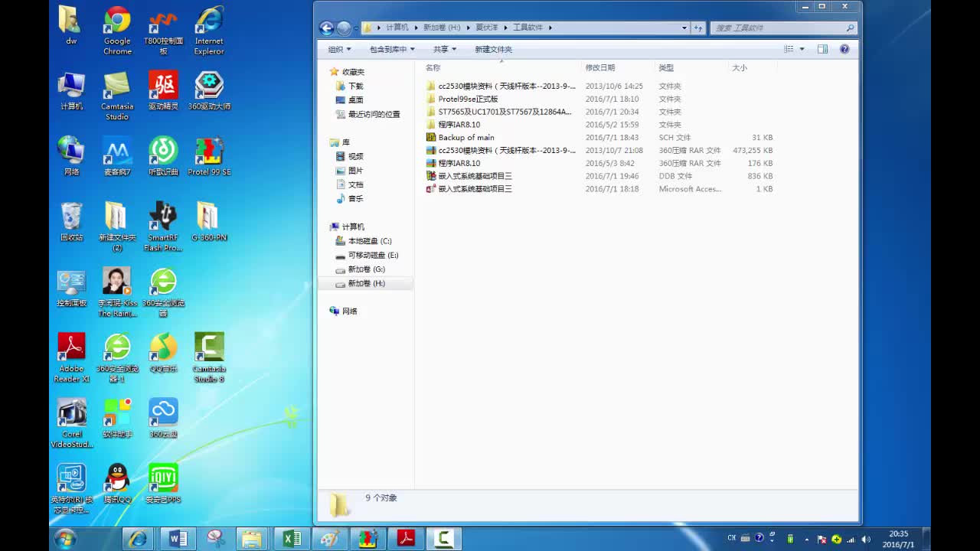Expand the arrow after 工具软件 in the path
Viewport: 980px width, 551px height.
[550, 28]
